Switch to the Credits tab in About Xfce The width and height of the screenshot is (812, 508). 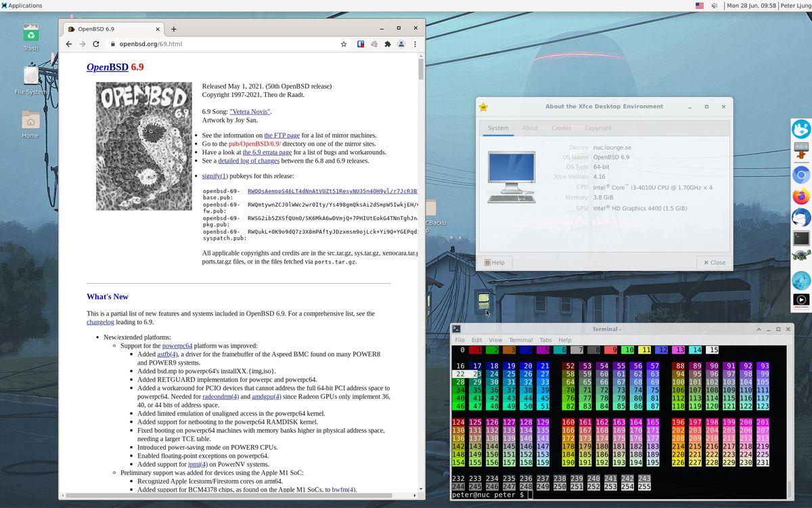pos(561,128)
